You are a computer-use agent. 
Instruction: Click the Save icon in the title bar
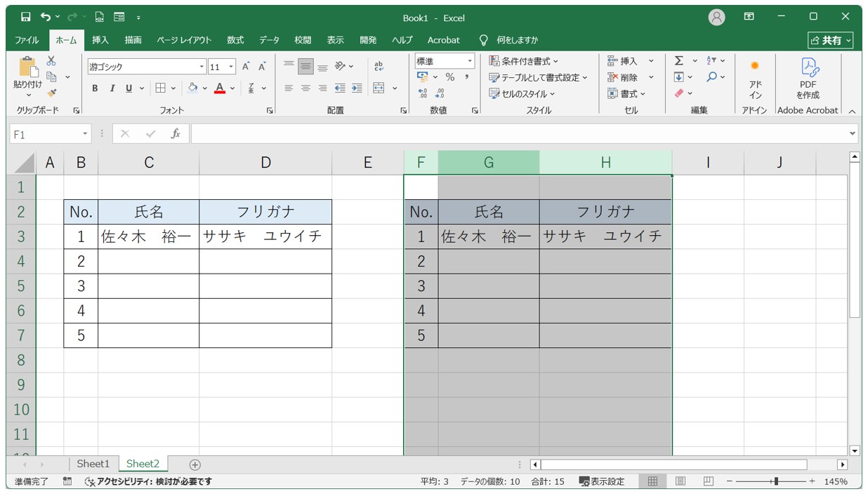coord(26,17)
